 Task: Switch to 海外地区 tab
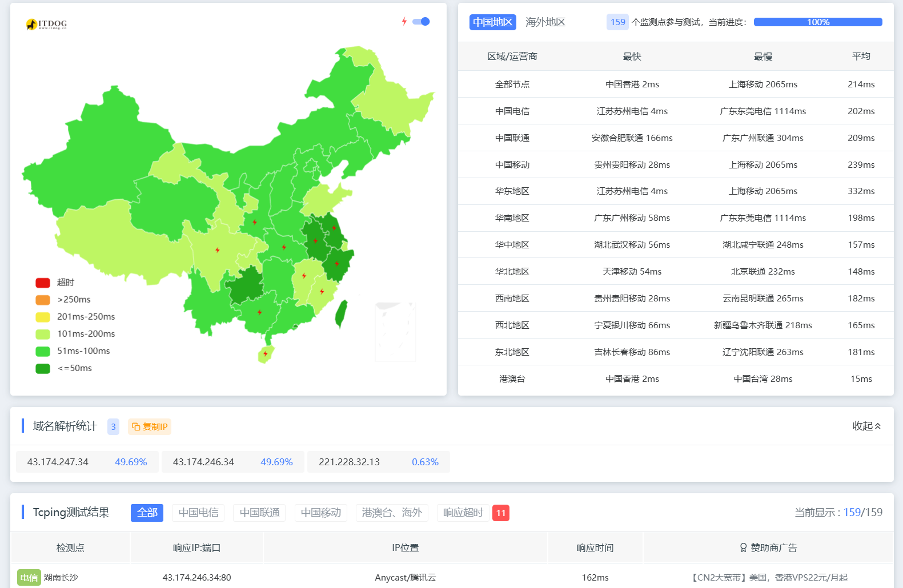545,22
